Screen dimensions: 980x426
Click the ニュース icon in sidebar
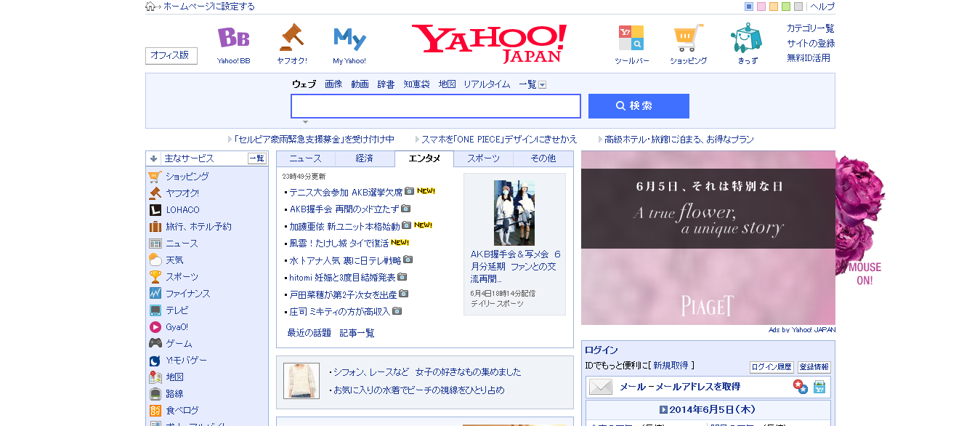click(x=155, y=244)
